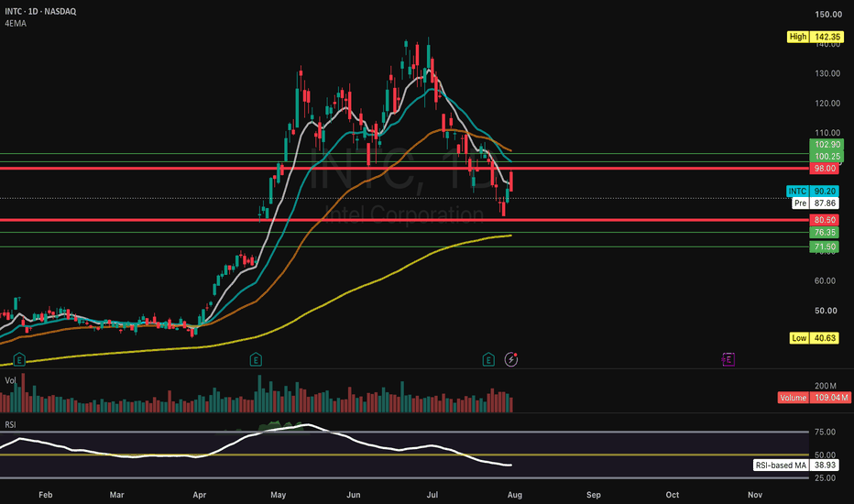The image size is (854, 504).
Task: Click the January earnings E marker
Action: [19, 359]
